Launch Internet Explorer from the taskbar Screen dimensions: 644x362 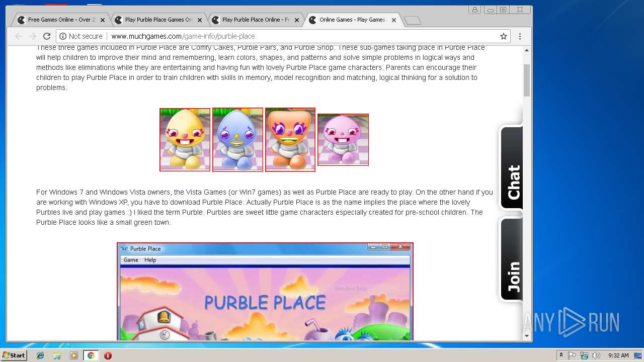[x=40, y=355]
